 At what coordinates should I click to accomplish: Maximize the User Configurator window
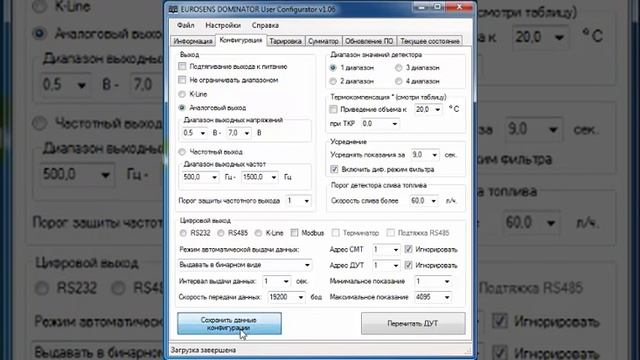pos(437,7)
